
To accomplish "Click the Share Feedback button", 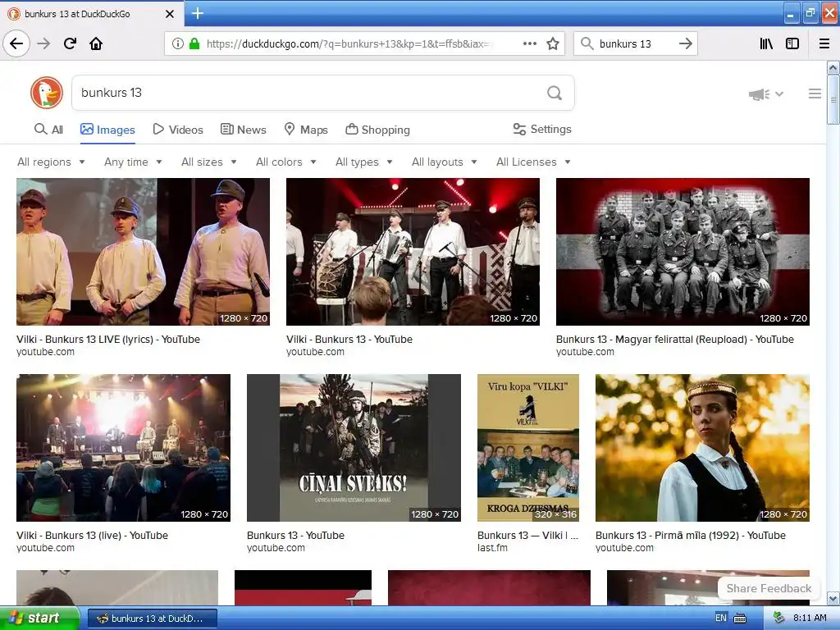I will pyautogui.click(x=769, y=588).
